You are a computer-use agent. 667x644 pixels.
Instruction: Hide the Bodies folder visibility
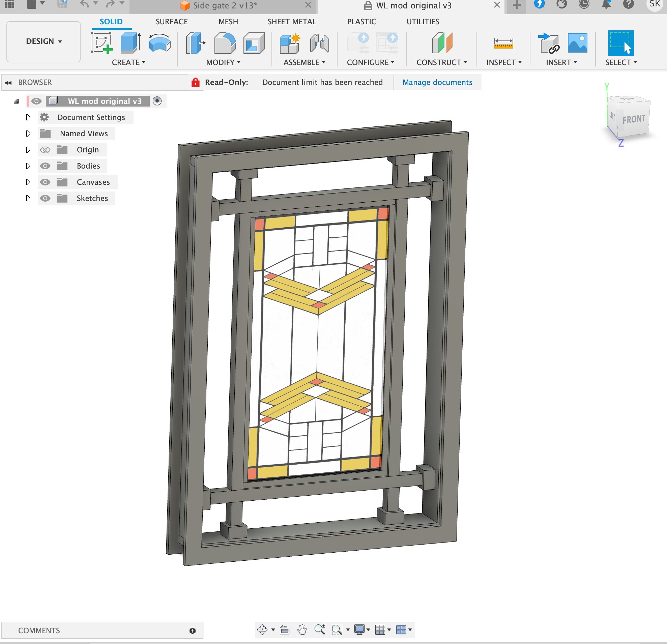45,166
